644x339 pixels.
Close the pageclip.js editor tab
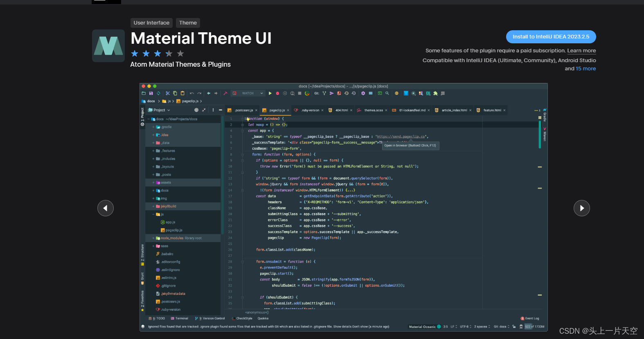point(288,110)
